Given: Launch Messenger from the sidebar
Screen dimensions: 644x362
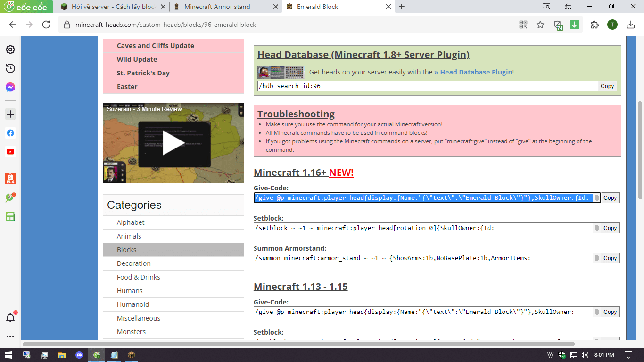Looking at the screenshot, I should [x=10, y=87].
